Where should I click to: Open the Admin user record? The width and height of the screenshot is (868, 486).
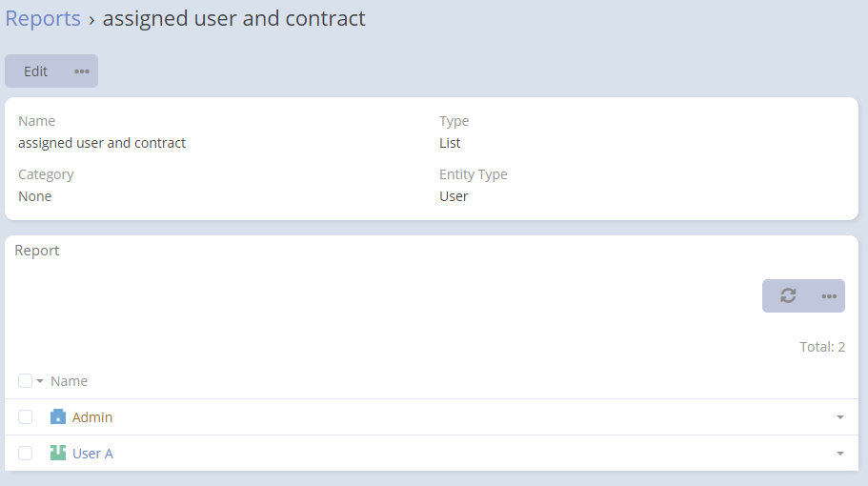click(x=92, y=417)
